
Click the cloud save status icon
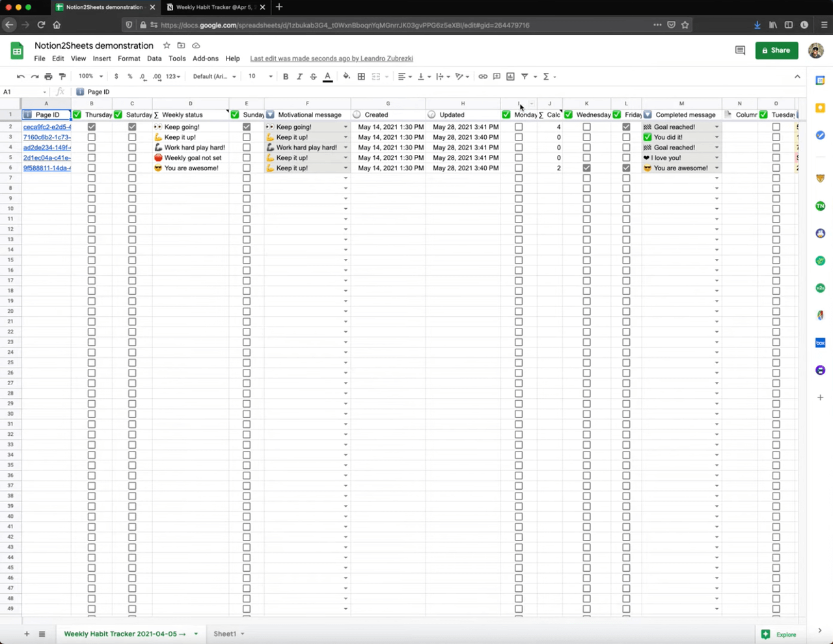[x=196, y=46]
